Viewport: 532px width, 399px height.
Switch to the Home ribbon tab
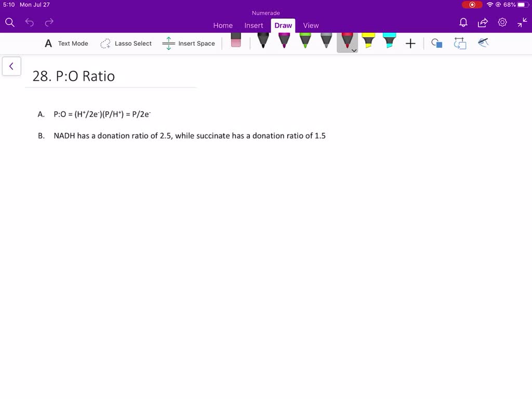(223, 25)
